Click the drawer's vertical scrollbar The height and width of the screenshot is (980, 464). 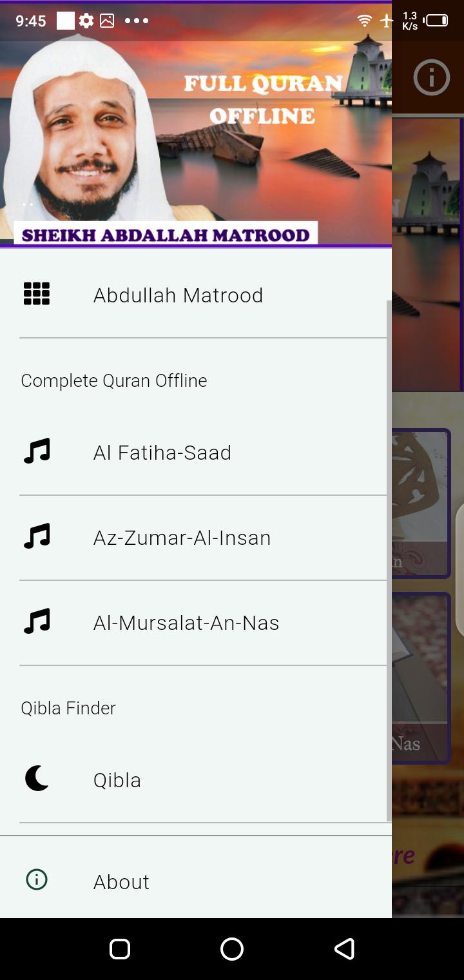(x=389, y=561)
